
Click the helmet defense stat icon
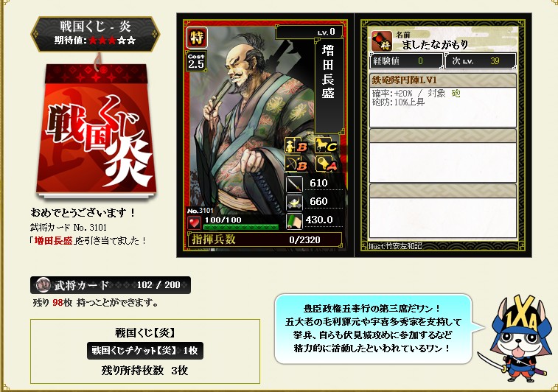(294, 203)
